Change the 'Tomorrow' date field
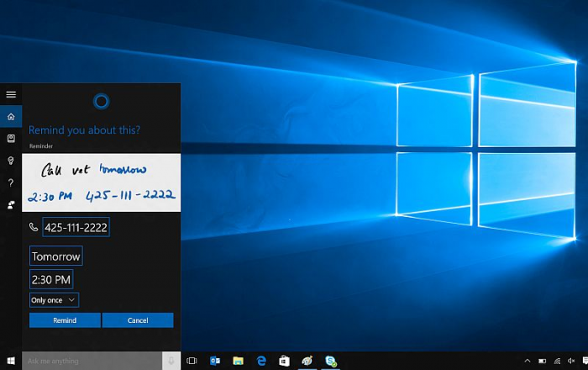This screenshot has width=588, height=370. pyautogui.click(x=56, y=256)
